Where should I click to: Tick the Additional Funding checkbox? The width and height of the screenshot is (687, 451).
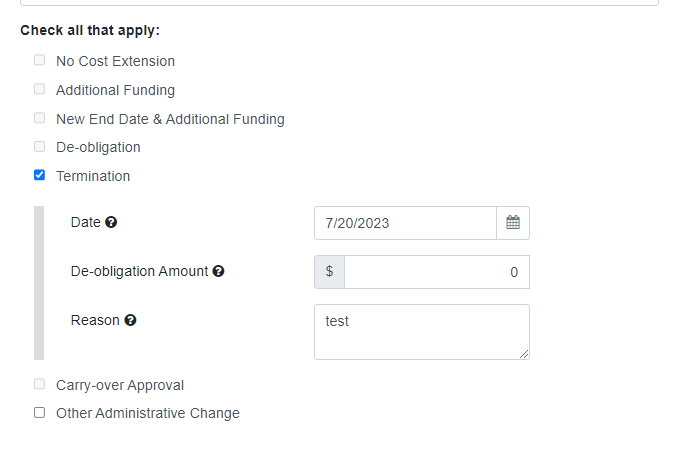tap(39, 89)
